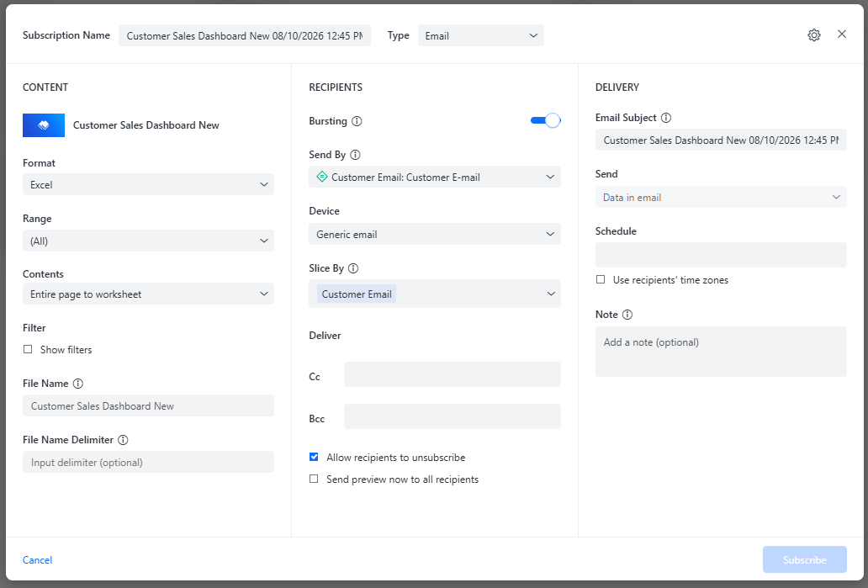Open the Send By dropdown

[435, 177]
